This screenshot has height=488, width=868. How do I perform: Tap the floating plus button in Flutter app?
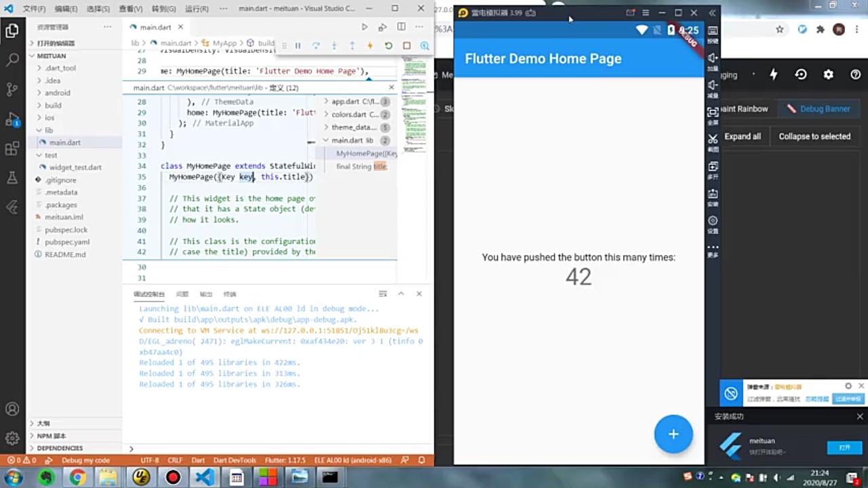[x=673, y=434]
